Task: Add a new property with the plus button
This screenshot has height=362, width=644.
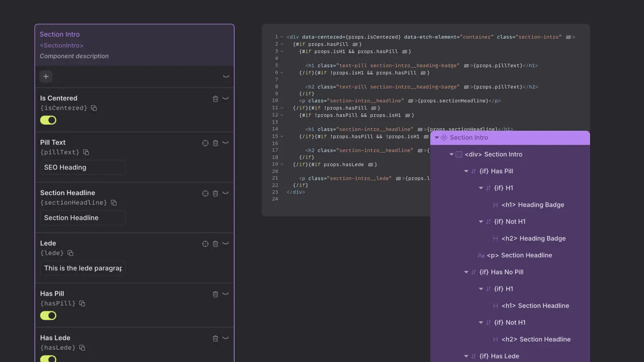Action: 46,76
